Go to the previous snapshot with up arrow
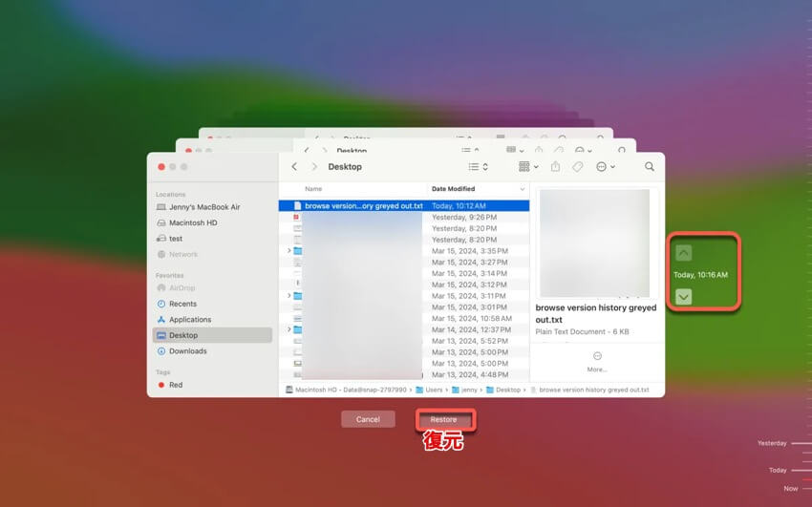This screenshot has height=507, width=812. tap(683, 253)
